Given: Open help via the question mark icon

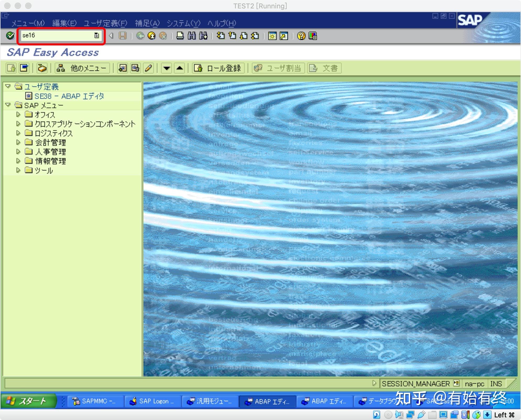Looking at the screenshot, I should (301, 36).
